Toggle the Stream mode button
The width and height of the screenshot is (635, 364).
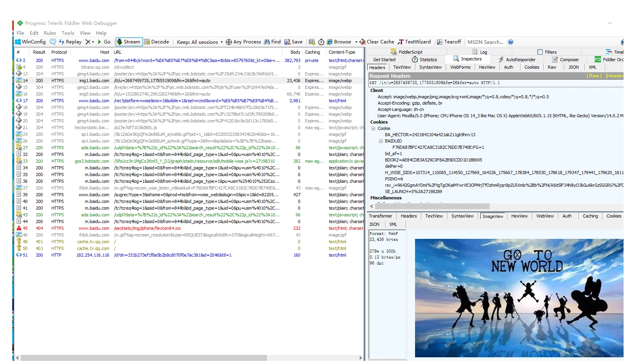tap(128, 42)
